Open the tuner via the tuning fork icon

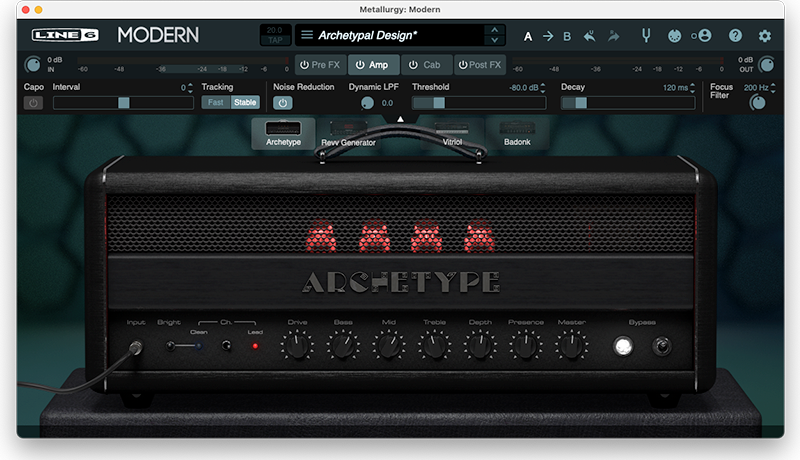coord(647,36)
